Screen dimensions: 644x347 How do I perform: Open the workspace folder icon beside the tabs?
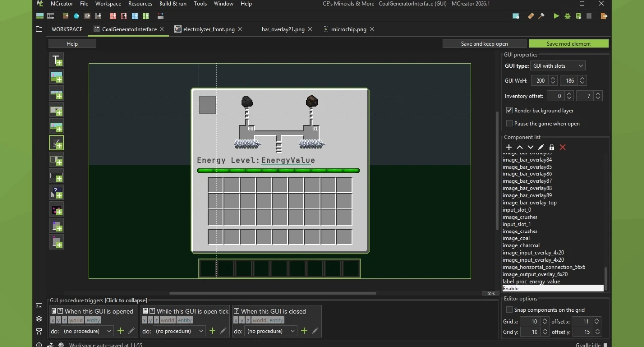39,29
